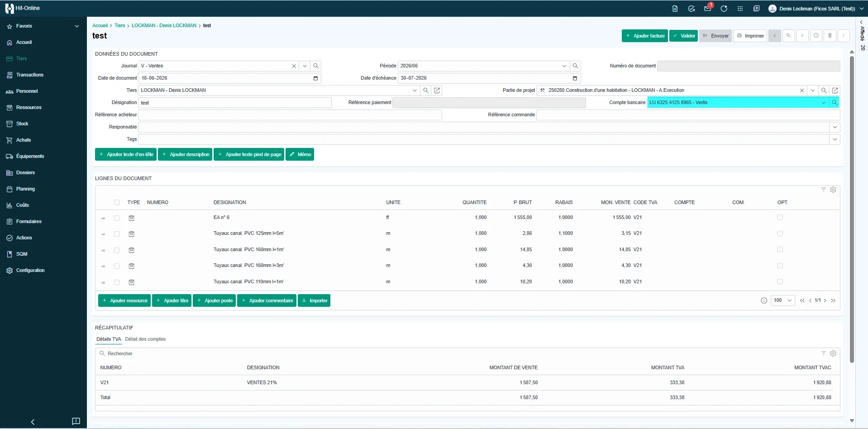Toggle the select-all checkbox in lines header
868x429 pixels.
click(117, 202)
